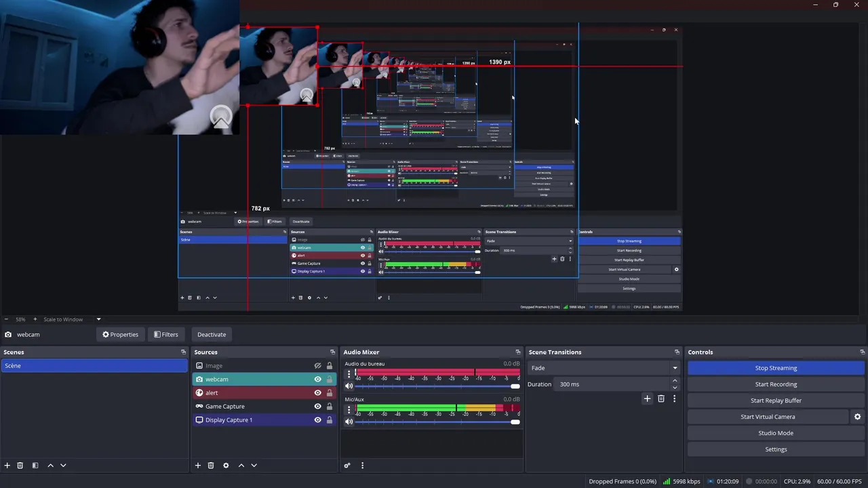Screen dimensions: 868x488
Task: Pop out the Scenes dock
Action: (183, 352)
